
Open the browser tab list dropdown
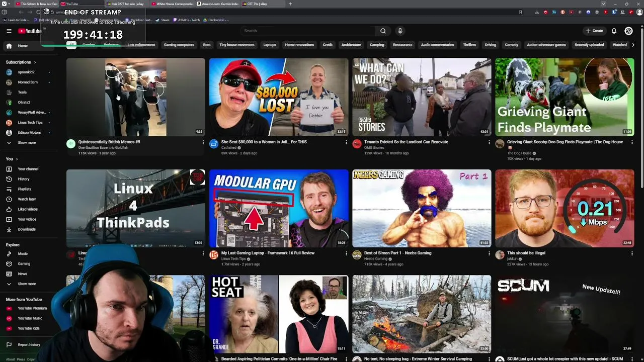click(x=603, y=4)
